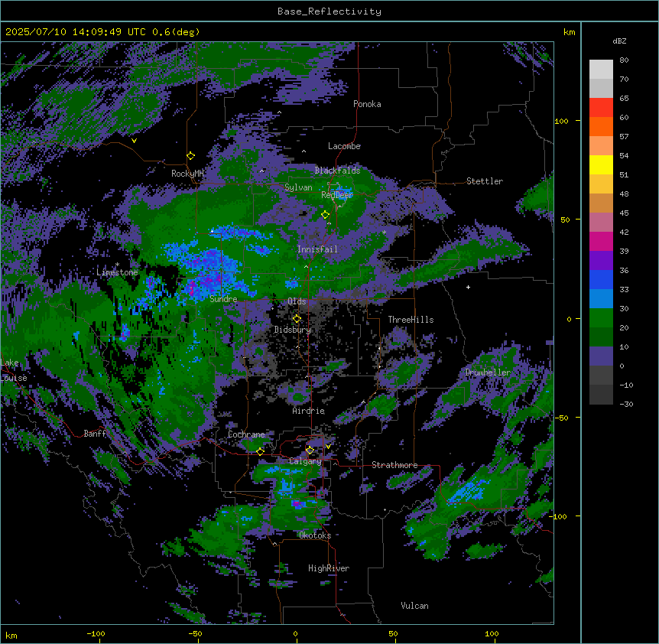The width and height of the screenshot is (659, 644).
Task: Select the light gray 80-70 dBZ swatch
Action: coord(601,70)
